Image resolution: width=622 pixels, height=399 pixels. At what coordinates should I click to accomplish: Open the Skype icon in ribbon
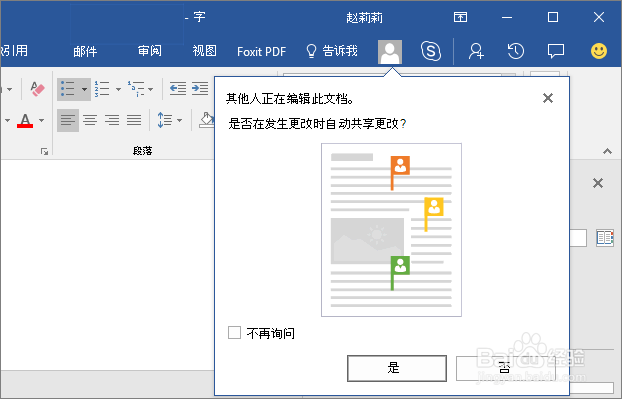point(431,51)
